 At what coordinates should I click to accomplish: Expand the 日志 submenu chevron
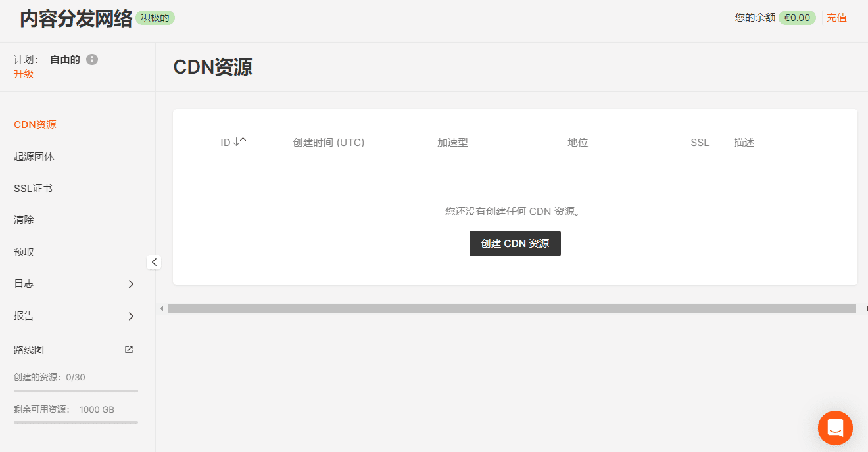click(131, 284)
